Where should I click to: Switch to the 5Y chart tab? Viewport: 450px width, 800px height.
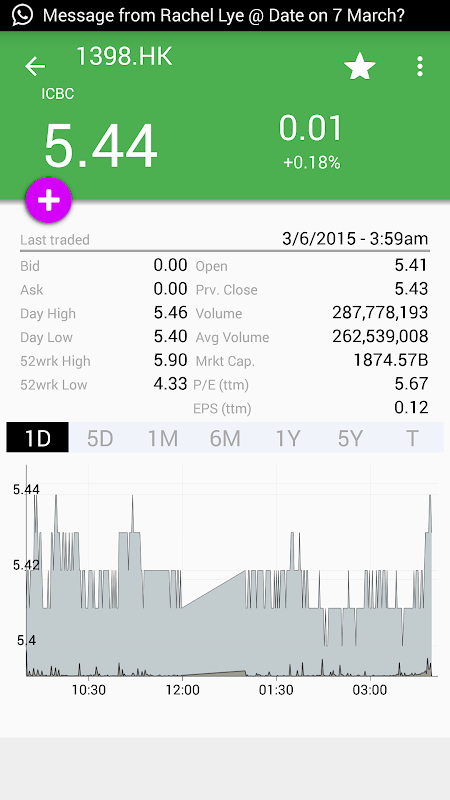(350, 438)
